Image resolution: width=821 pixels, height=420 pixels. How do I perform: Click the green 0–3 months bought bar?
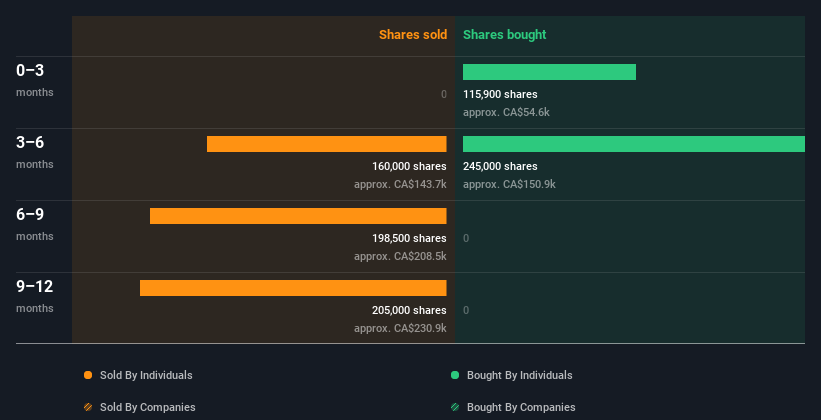[x=549, y=72]
